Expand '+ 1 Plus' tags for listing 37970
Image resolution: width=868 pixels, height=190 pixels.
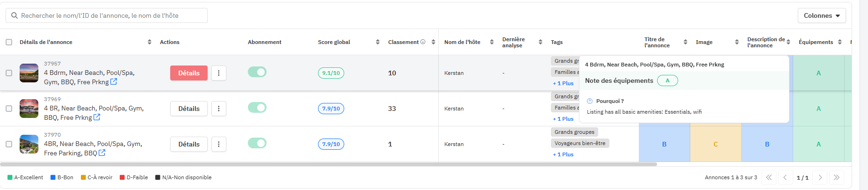(563, 154)
